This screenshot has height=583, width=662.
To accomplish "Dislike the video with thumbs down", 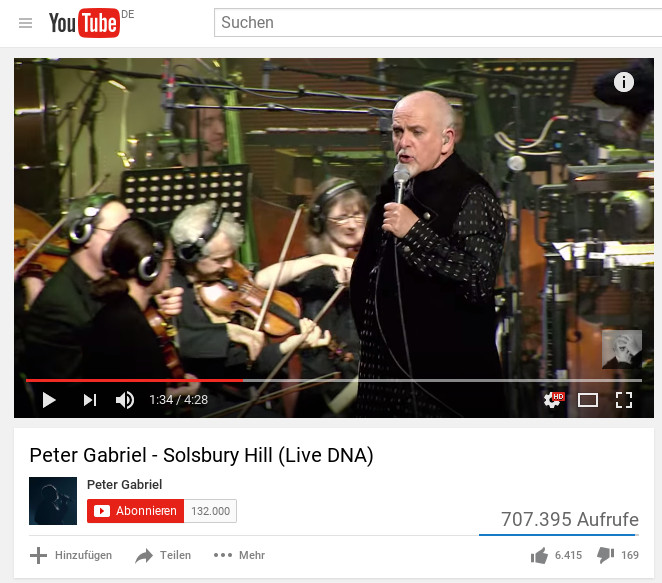I will tap(618, 555).
